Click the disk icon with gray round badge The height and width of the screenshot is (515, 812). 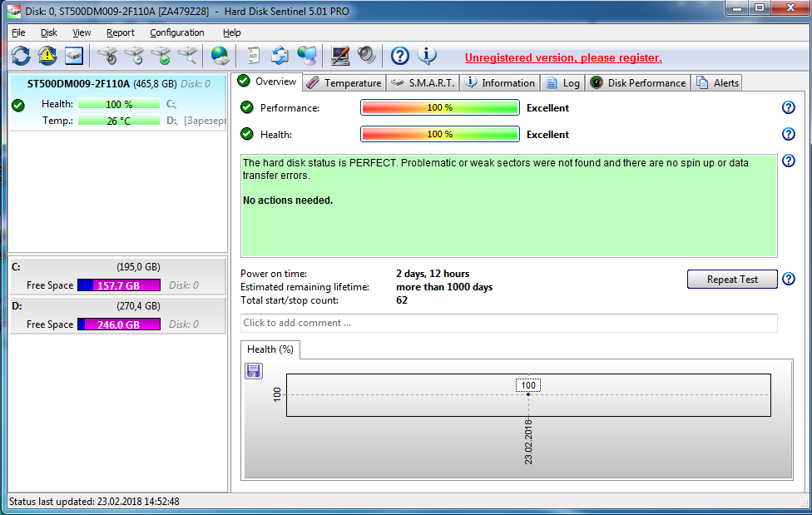point(107,56)
